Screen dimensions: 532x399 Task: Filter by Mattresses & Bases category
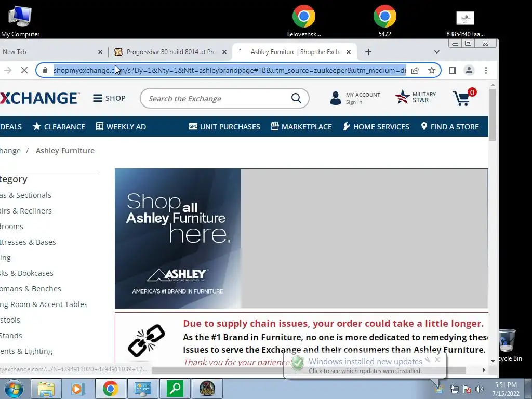(x=28, y=242)
